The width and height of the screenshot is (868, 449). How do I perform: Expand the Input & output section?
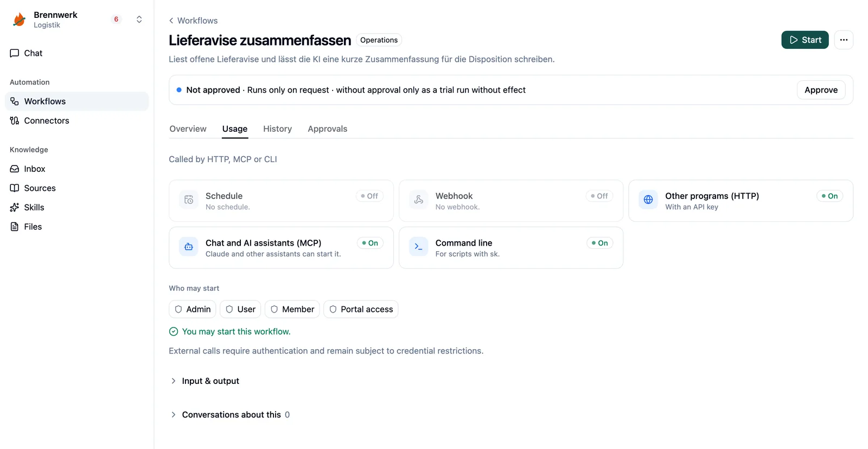pyautogui.click(x=205, y=381)
